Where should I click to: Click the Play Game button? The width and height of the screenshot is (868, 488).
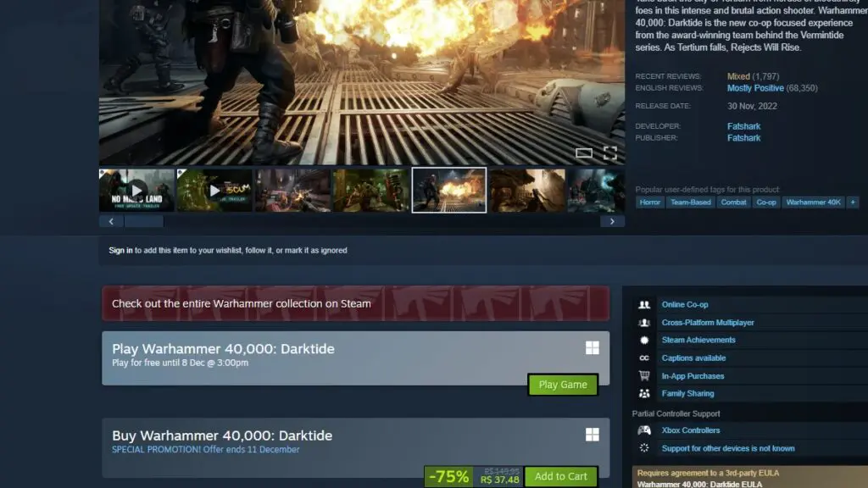562,384
